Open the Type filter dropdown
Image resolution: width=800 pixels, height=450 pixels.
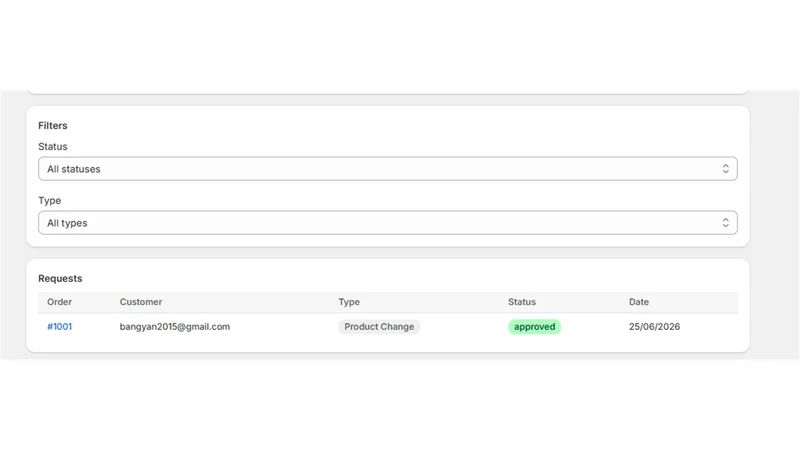(x=388, y=223)
